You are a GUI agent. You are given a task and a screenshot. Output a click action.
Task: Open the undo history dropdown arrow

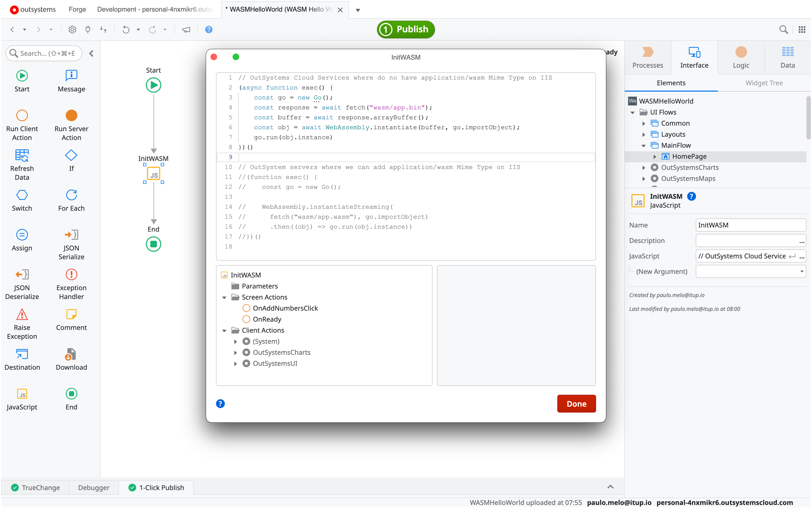138,30
